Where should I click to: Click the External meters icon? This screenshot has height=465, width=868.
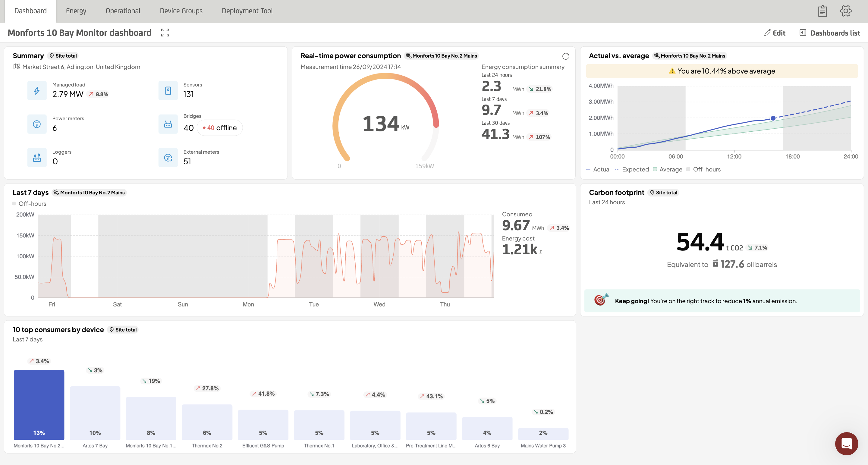pyautogui.click(x=168, y=158)
